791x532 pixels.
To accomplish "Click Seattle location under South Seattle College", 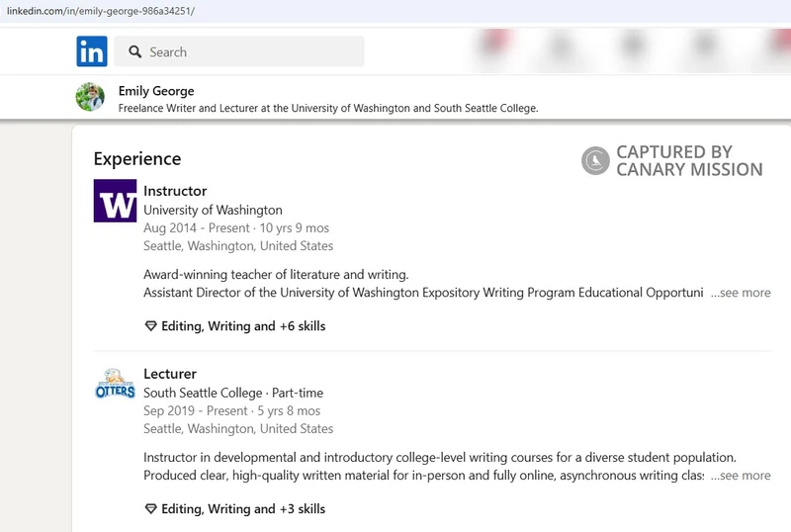I will coord(238,428).
